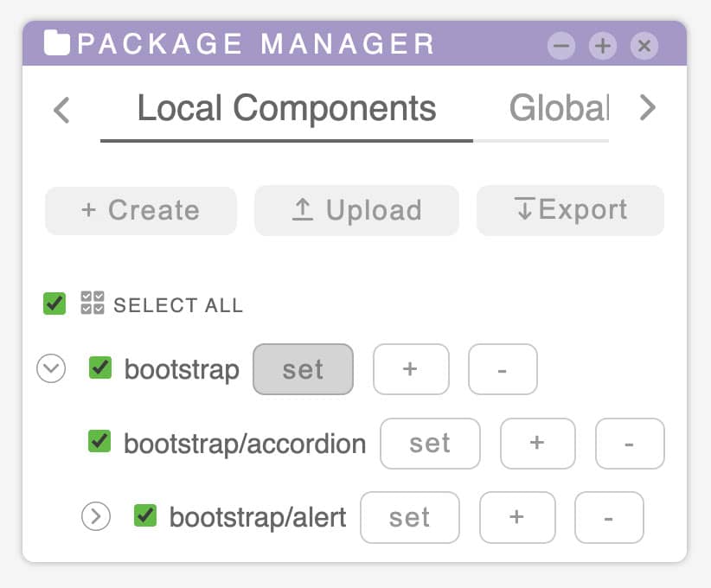Viewport: 711px width, 588px height.
Task: Toggle the bootstrap package checkbox
Action: (x=100, y=367)
